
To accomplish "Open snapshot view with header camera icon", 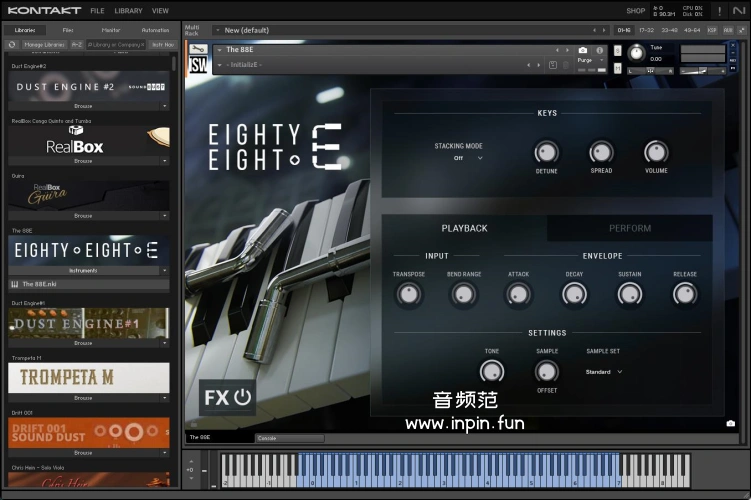I will pos(582,50).
